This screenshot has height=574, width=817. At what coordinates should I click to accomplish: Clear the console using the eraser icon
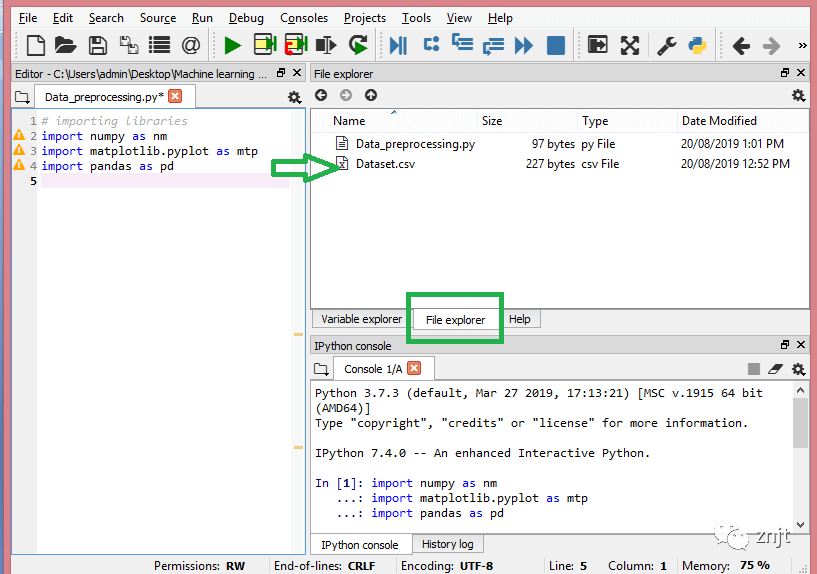pos(775,369)
